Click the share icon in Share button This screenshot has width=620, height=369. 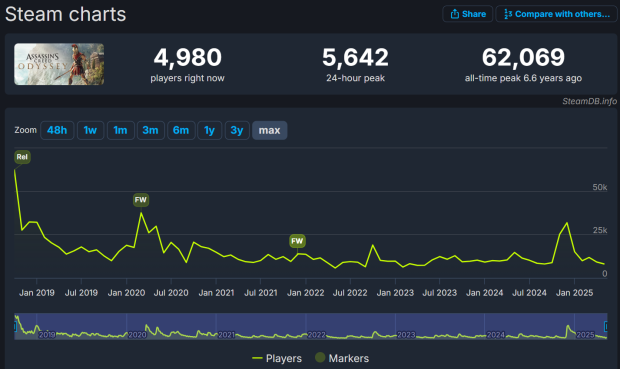[455, 14]
